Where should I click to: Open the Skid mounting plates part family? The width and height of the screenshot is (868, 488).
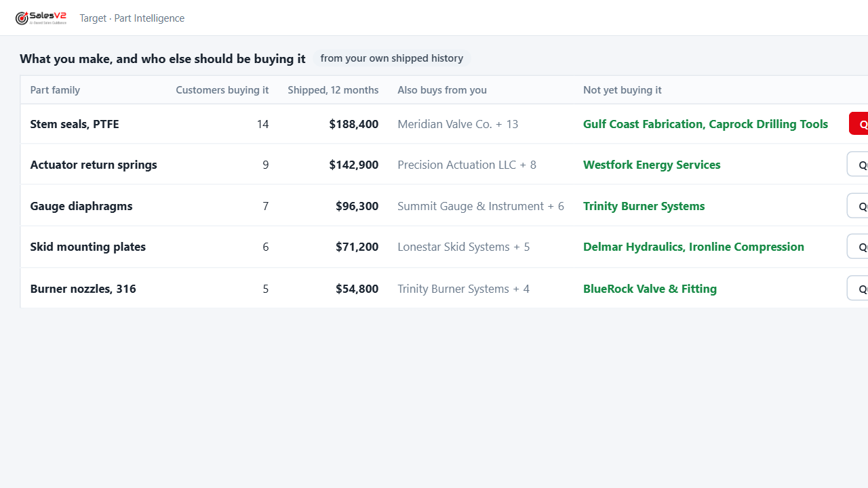88,247
